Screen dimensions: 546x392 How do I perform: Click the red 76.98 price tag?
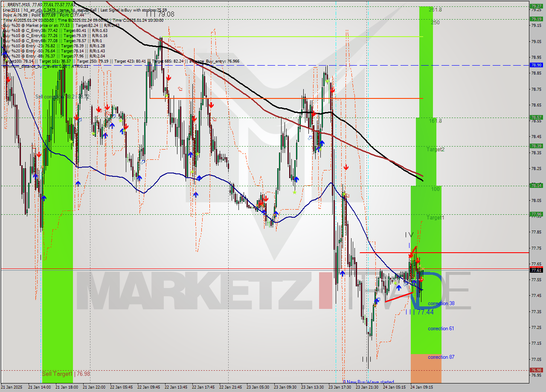[x=536, y=370]
